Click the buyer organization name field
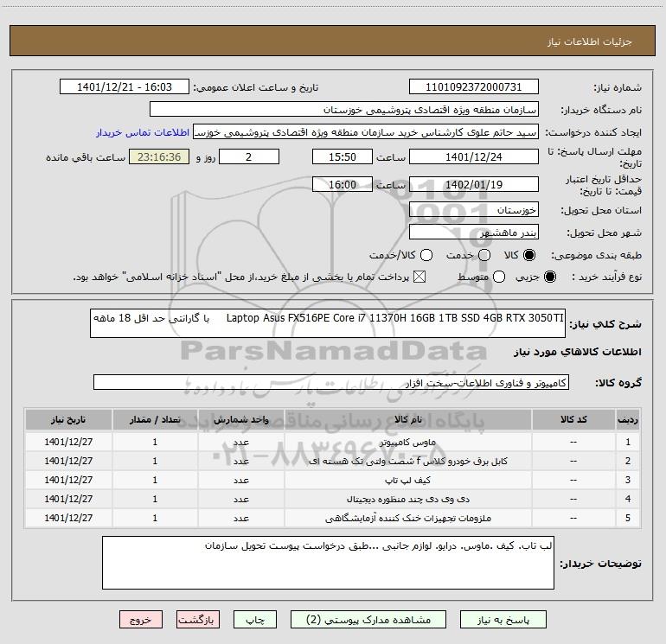The width and height of the screenshot is (666, 644). point(344,110)
